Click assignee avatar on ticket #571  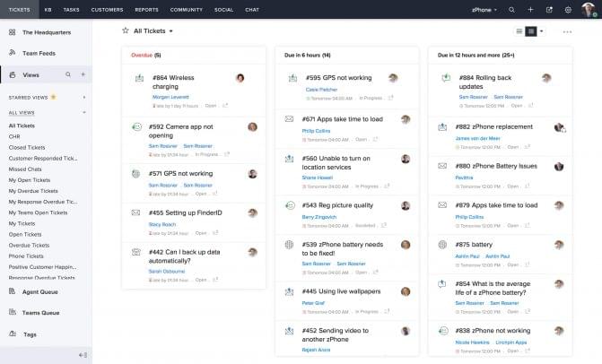click(x=252, y=174)
